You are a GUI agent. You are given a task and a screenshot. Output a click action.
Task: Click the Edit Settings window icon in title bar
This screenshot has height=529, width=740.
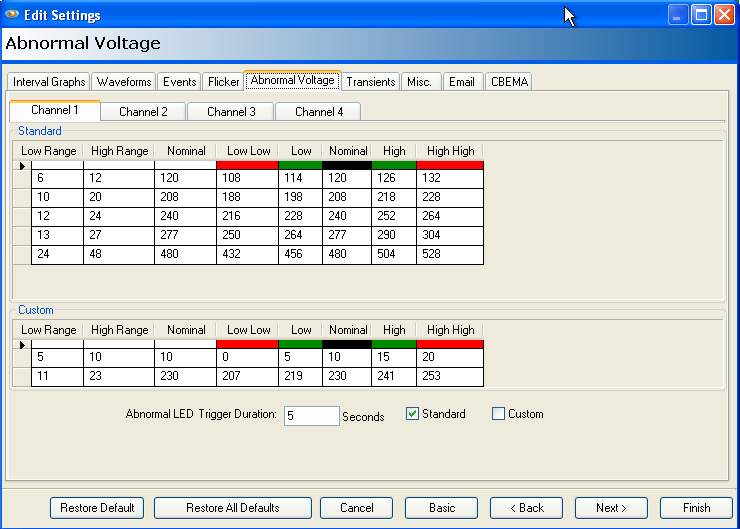(12, 15)
